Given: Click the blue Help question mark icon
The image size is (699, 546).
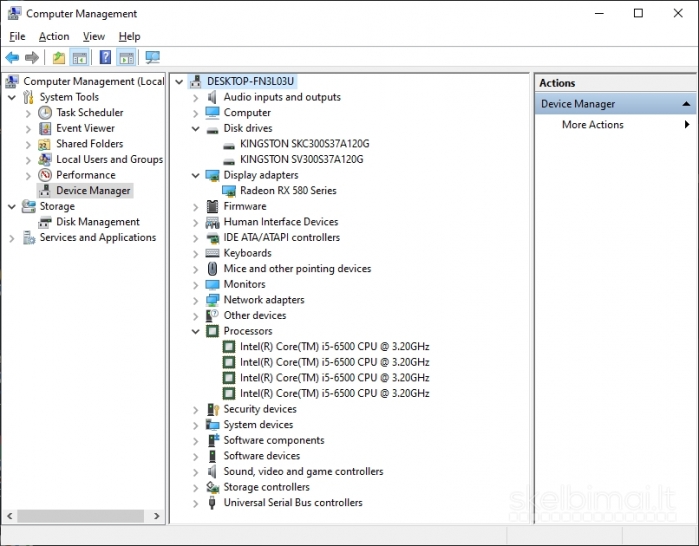Looking at the screenshot, I should point(105,57).
